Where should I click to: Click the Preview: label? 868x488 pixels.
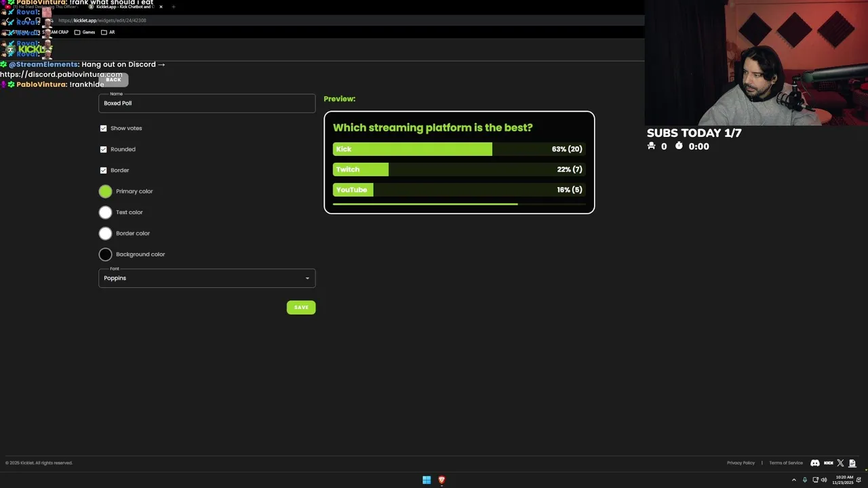(x=340, y=99)
